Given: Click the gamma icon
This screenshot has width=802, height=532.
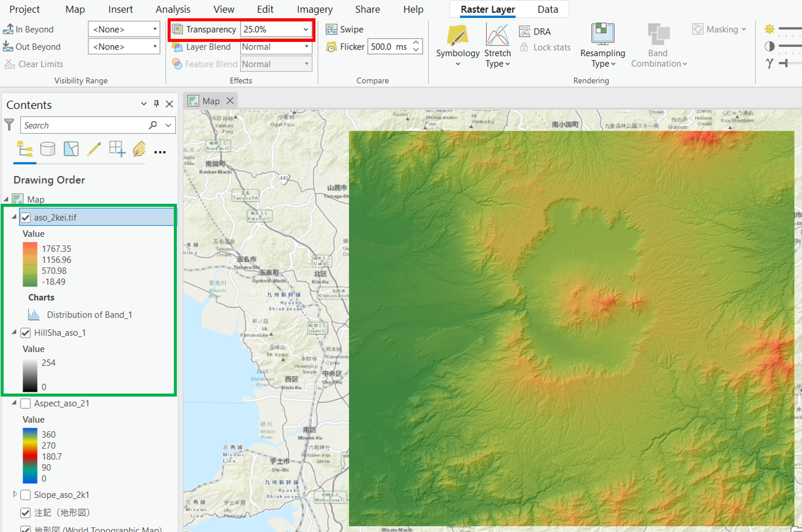Looking at the screenshot, I should (x=770, y=63).
